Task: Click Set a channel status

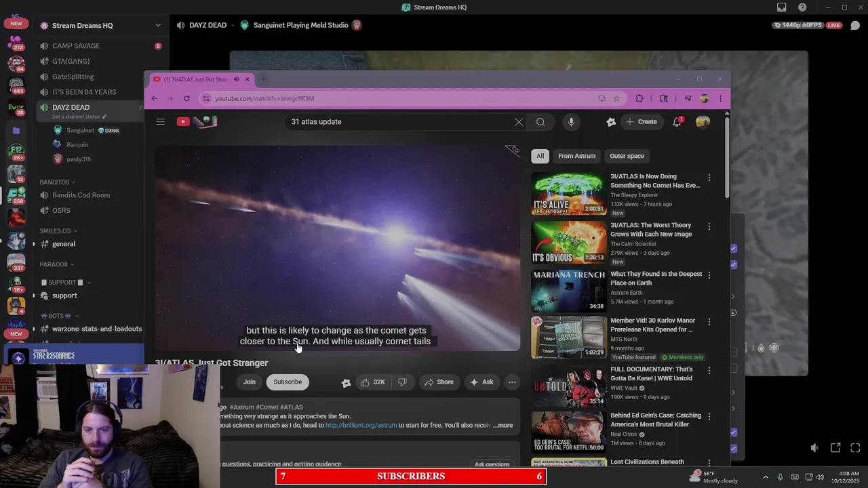Action: [79, 117]
